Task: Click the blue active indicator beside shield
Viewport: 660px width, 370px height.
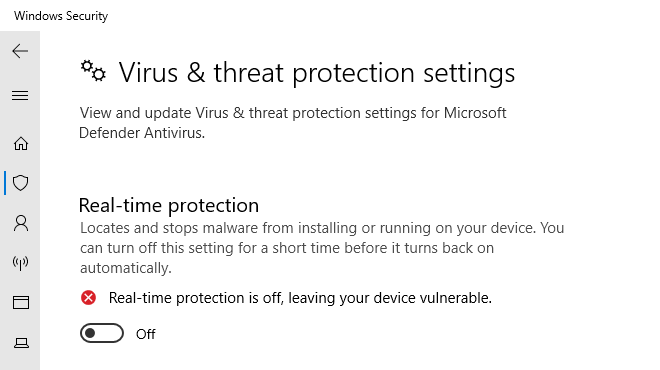Action: pos(5,183)
